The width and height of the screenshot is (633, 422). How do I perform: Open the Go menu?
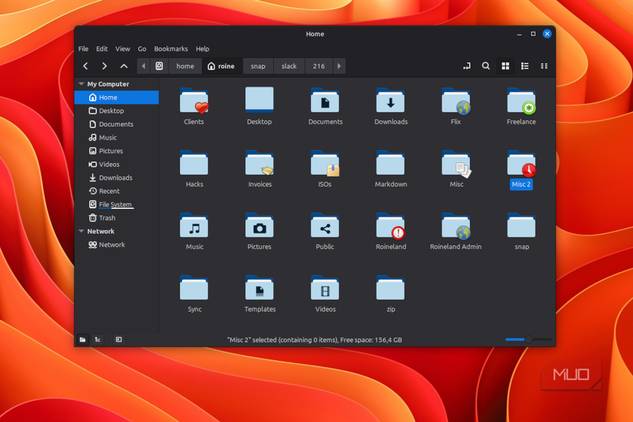point(142,49)
